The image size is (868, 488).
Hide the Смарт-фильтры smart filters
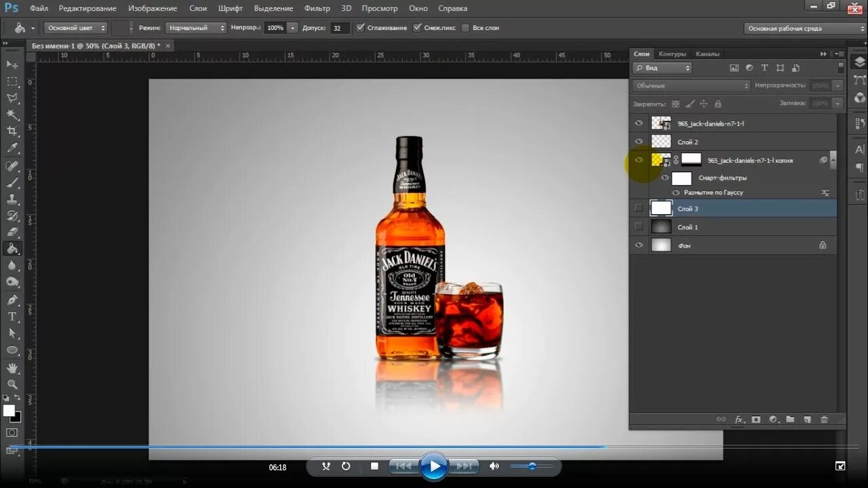point(665,178)
